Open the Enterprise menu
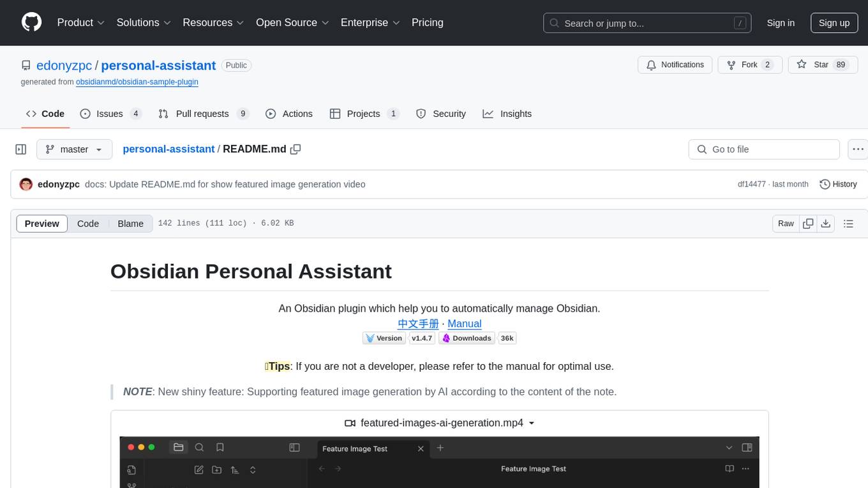Image resolution: width=868 pixels, height=488 pixels. click(370, 22)
